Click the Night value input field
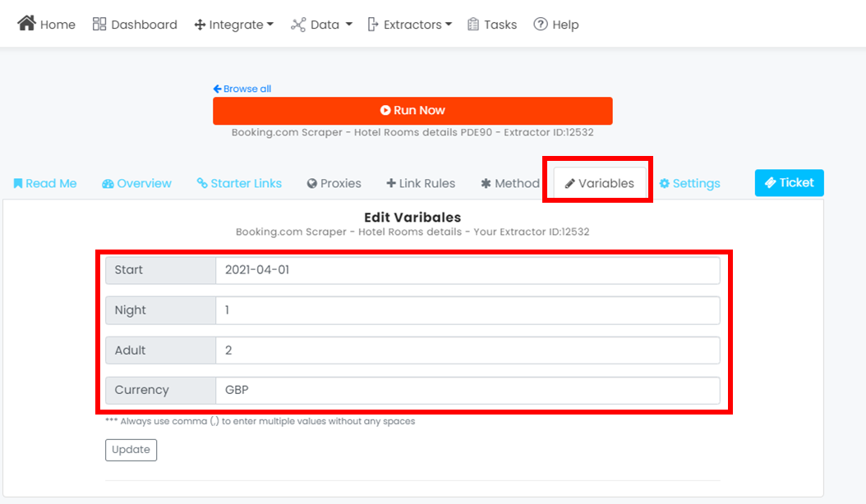 tap(468, 310)
